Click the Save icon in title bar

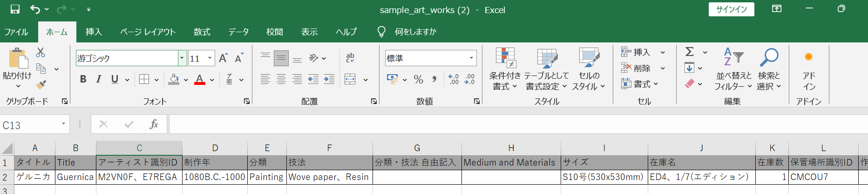coord(15,9)
